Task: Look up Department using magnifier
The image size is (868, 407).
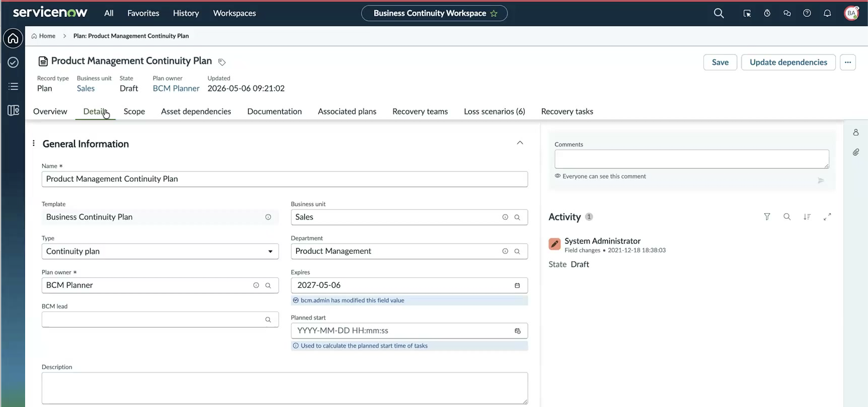Action: point(517,251)
